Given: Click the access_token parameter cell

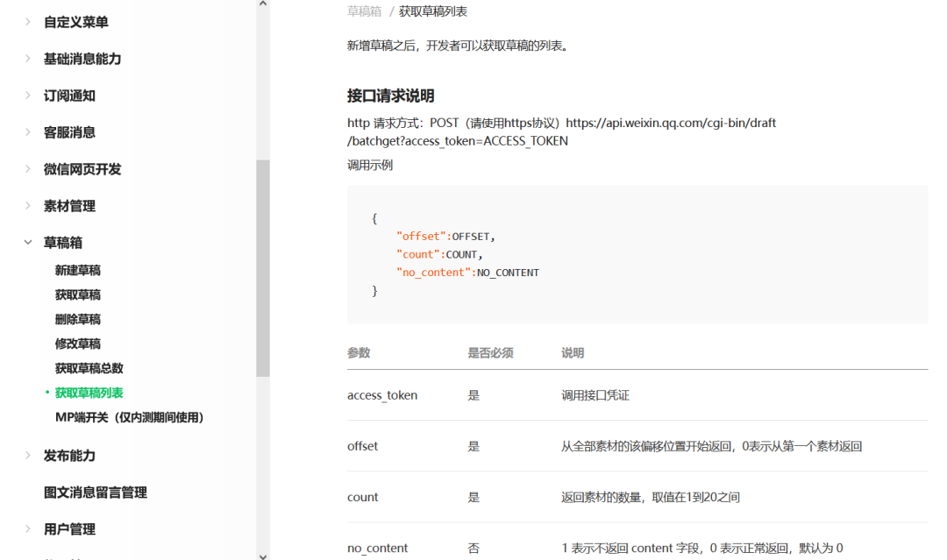Looking at the screenshot, I should (x=382, y=395).
